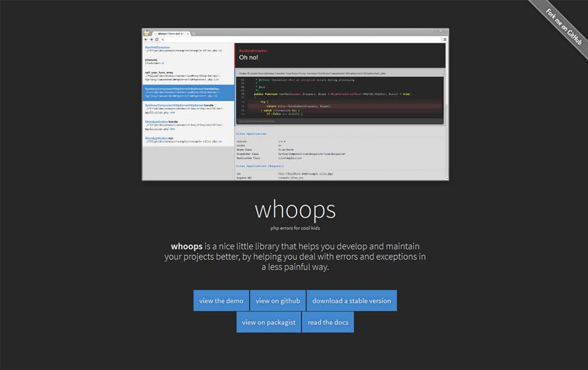Image resolution: width=588 pixels, height=370 pixels.
Task: Click the 'read the docs' button
Action: 328,322
